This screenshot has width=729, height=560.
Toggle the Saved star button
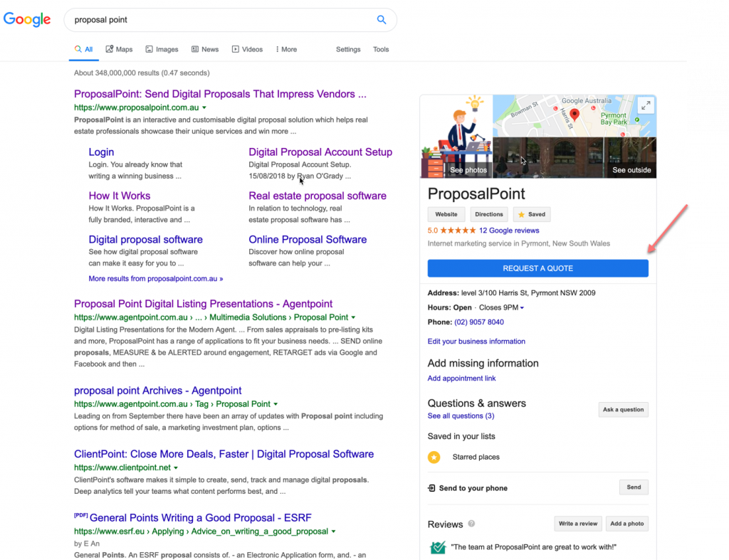pos(532,214)
